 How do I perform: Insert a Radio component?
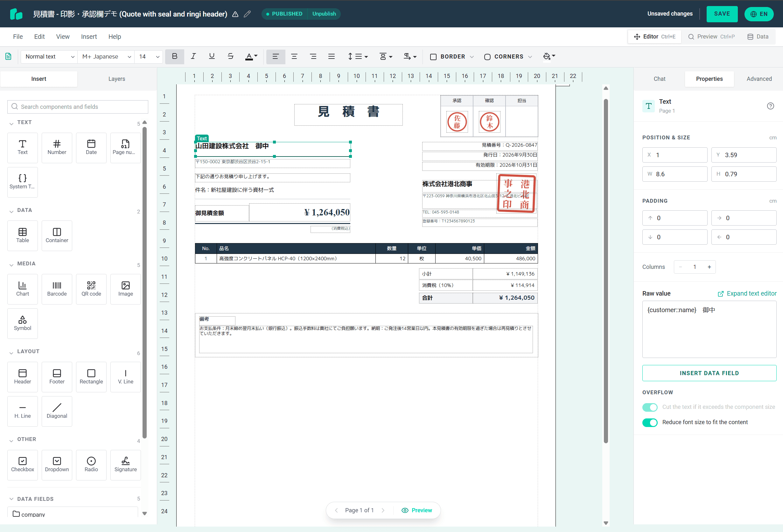pyautogui.click(x=91, y=465)
